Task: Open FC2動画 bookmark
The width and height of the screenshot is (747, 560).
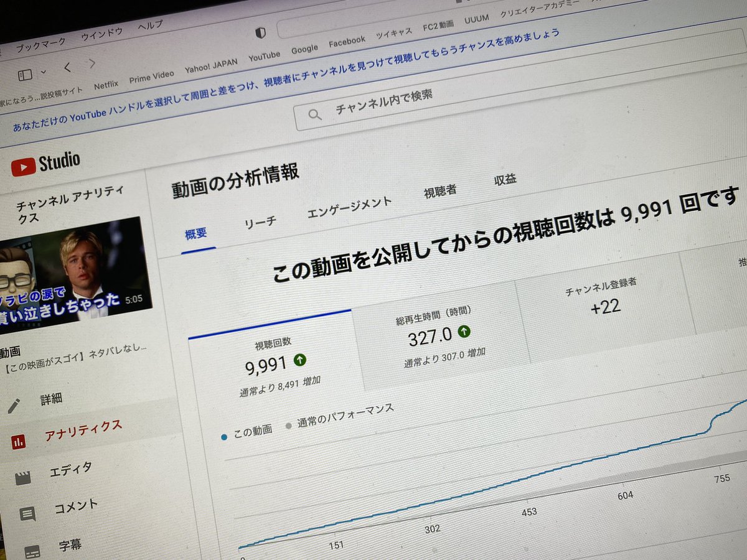Action: click(x=438, y=27)
